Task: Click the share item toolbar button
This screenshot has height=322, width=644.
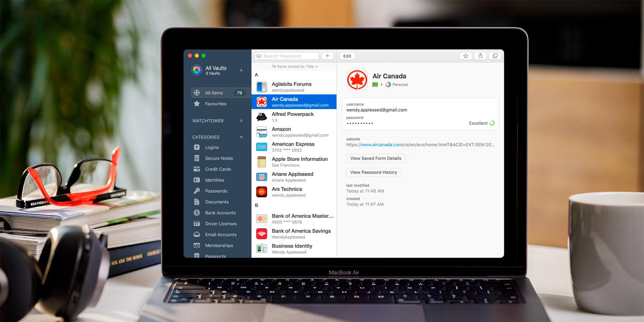Action: pos(480,56)
